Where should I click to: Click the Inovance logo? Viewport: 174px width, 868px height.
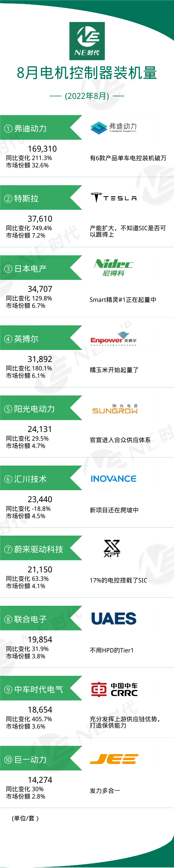click(114, 478)
